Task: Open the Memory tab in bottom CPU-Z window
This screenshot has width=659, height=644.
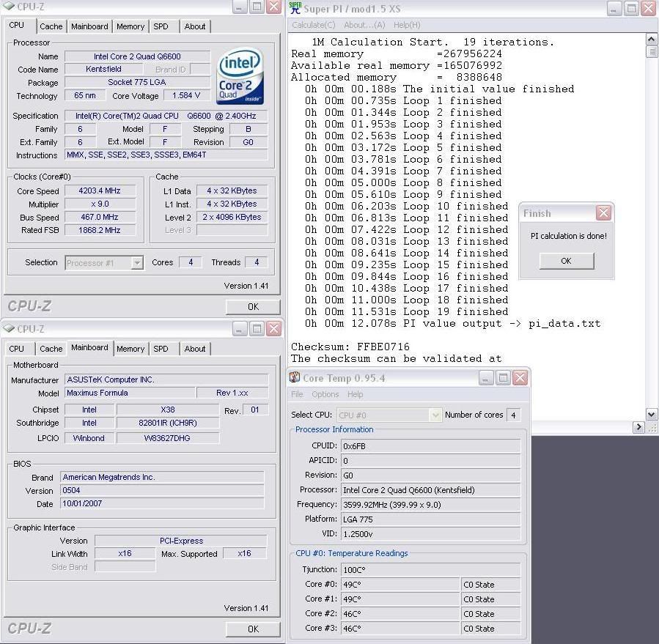Action: (130, 349)
